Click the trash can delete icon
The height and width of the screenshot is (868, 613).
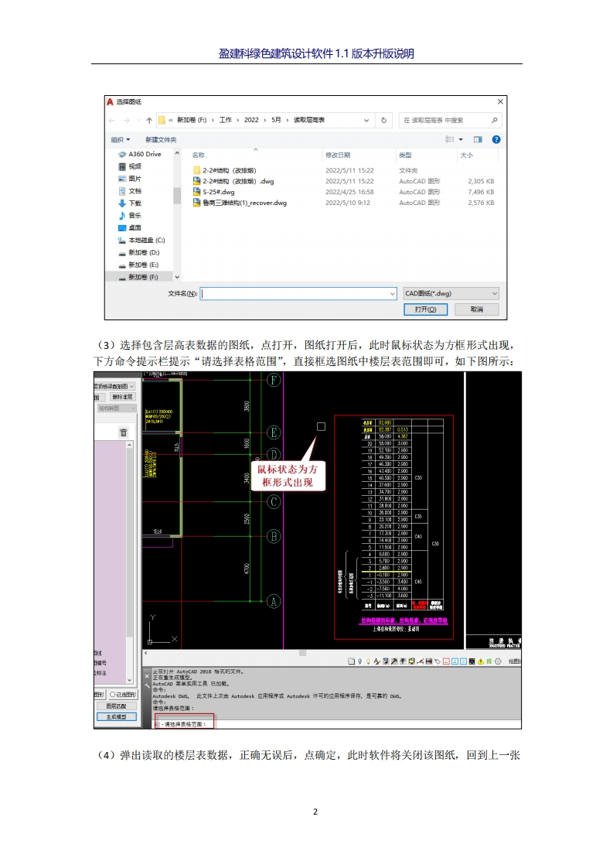(123, 433)
